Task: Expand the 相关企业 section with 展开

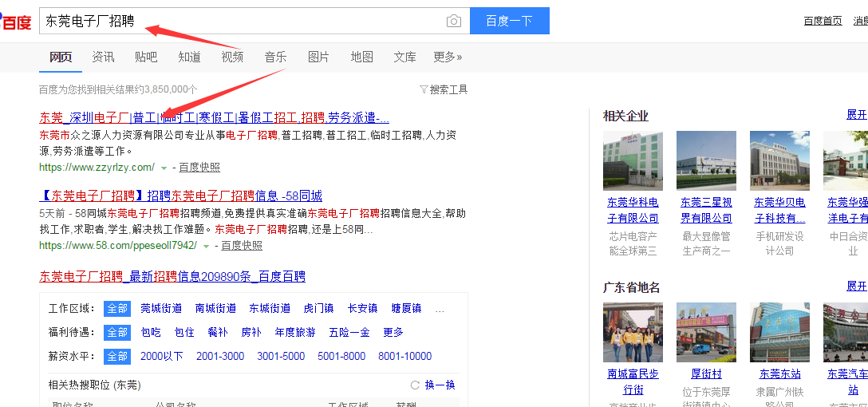Action: (x=856, y=115)
